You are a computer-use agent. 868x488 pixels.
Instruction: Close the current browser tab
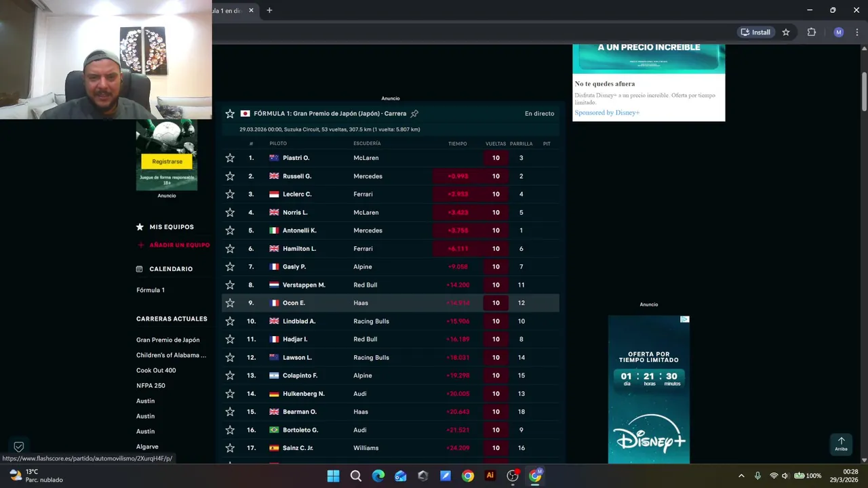(x=251, y=10)
